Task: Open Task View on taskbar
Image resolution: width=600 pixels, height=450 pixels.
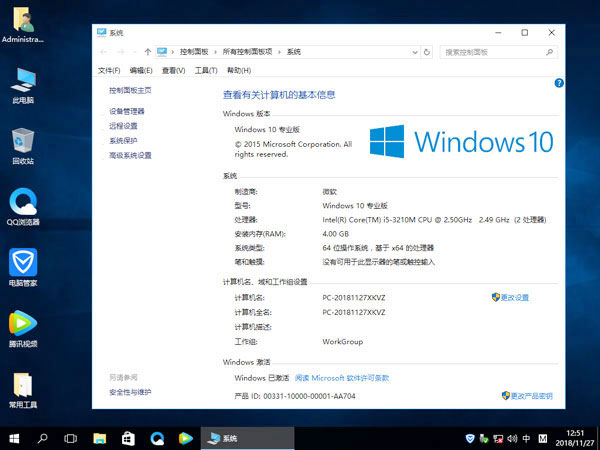Action: coord(70,438)
